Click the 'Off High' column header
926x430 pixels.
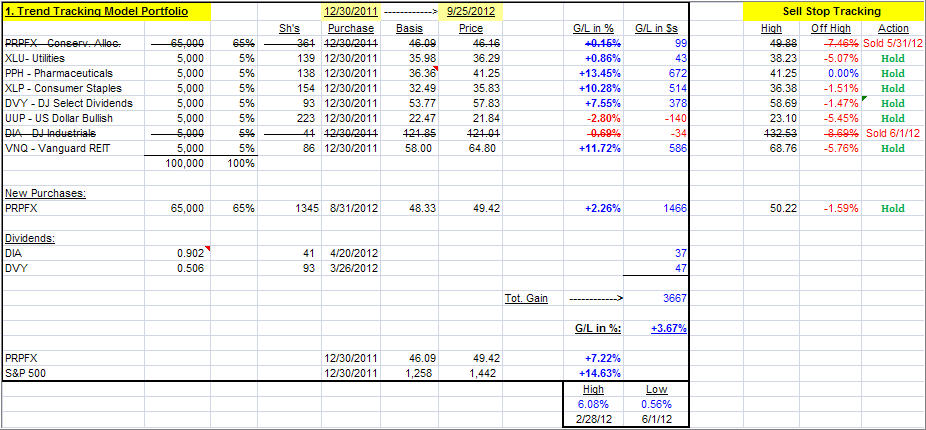(x=831, y=28)
